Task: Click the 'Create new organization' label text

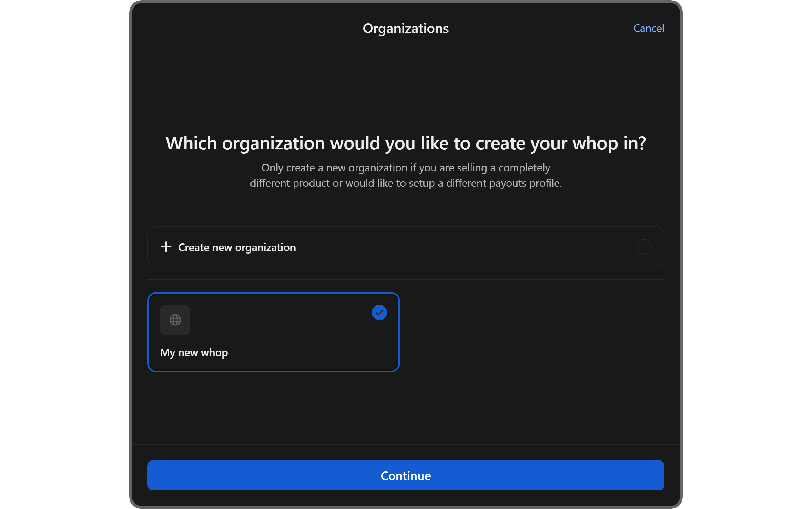Action: (236, 248)
